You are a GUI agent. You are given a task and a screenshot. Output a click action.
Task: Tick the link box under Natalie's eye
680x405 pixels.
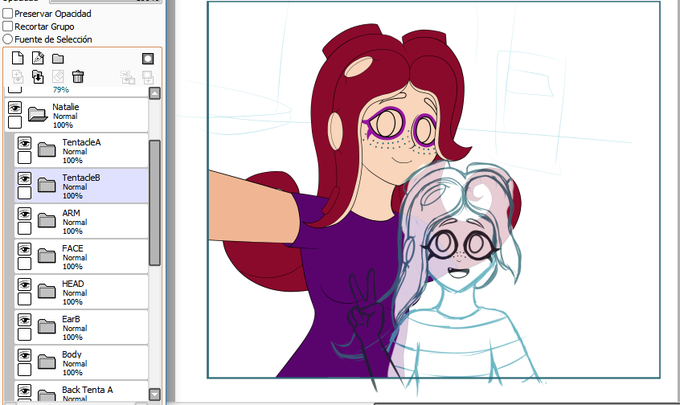click(15, 122)
